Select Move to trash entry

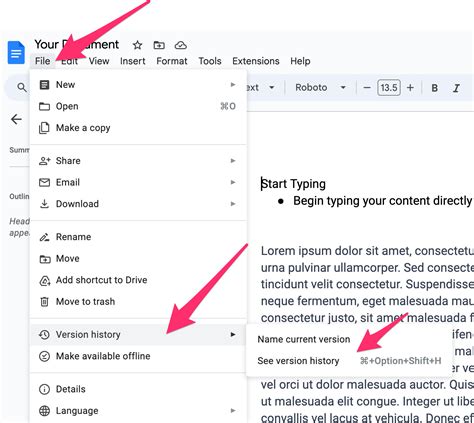coord(138,302)
